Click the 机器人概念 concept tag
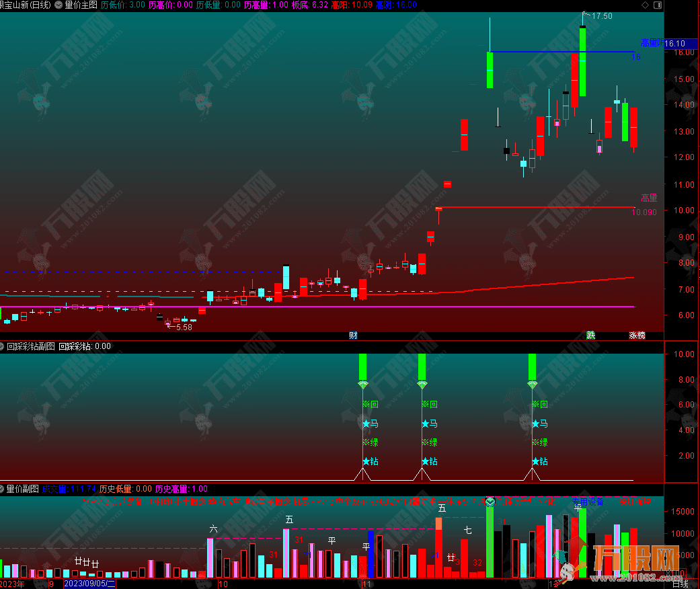Viewport: 700px width, 589px height. (x=313, y=502)
